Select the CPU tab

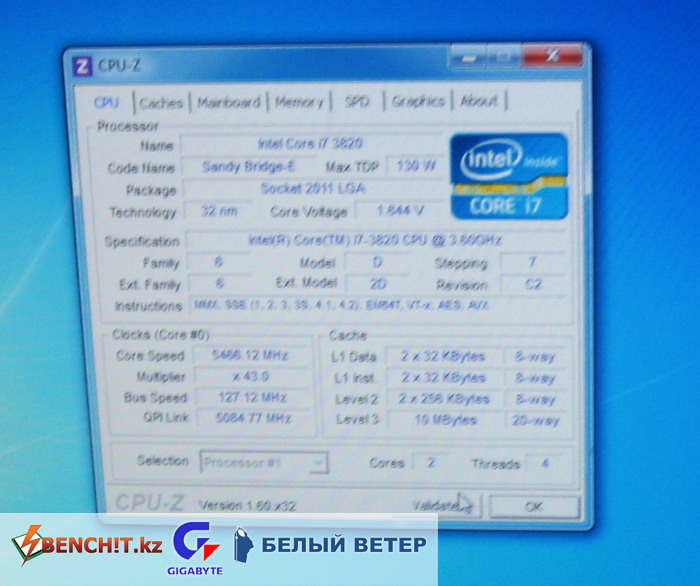[x=106, y=103]
